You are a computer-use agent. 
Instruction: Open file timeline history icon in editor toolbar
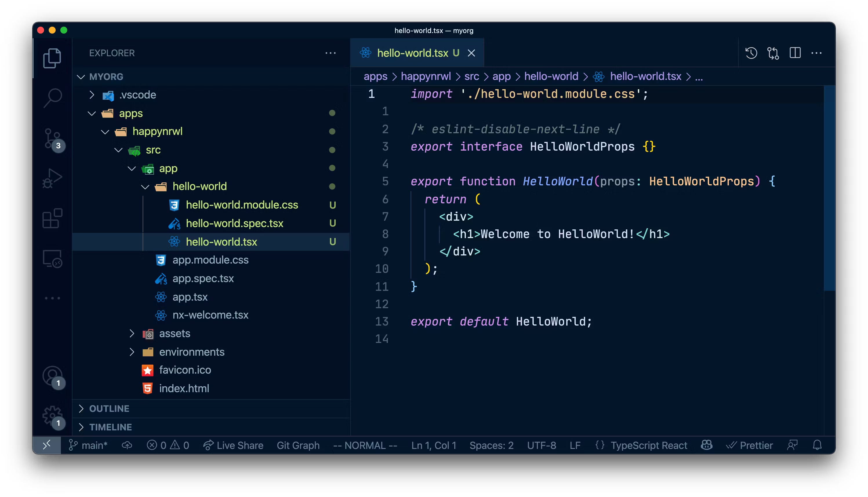[x=751, y=53]
